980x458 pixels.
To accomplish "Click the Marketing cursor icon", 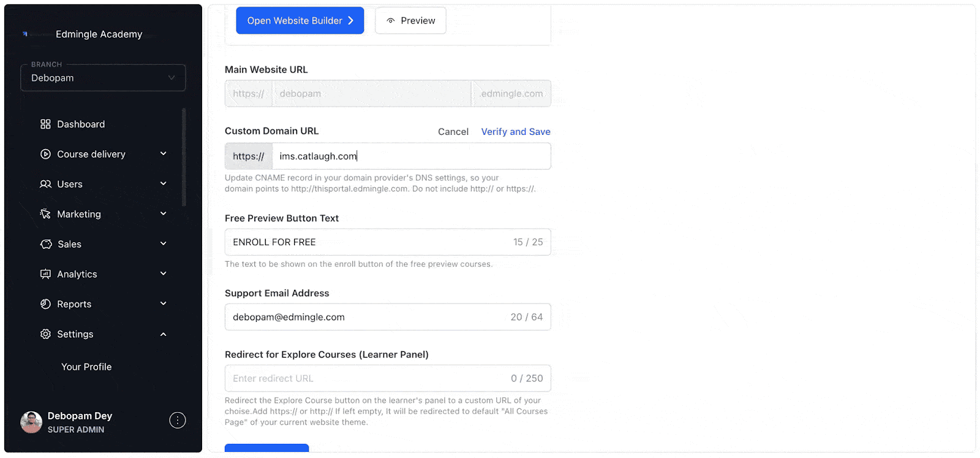I will [x=45, y=214].
